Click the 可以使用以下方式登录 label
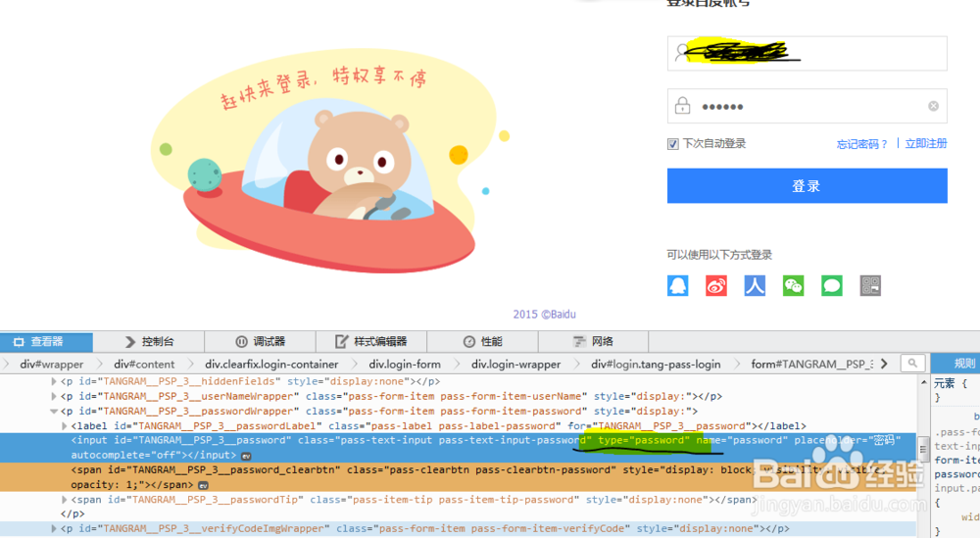 (x=719, y=255)
